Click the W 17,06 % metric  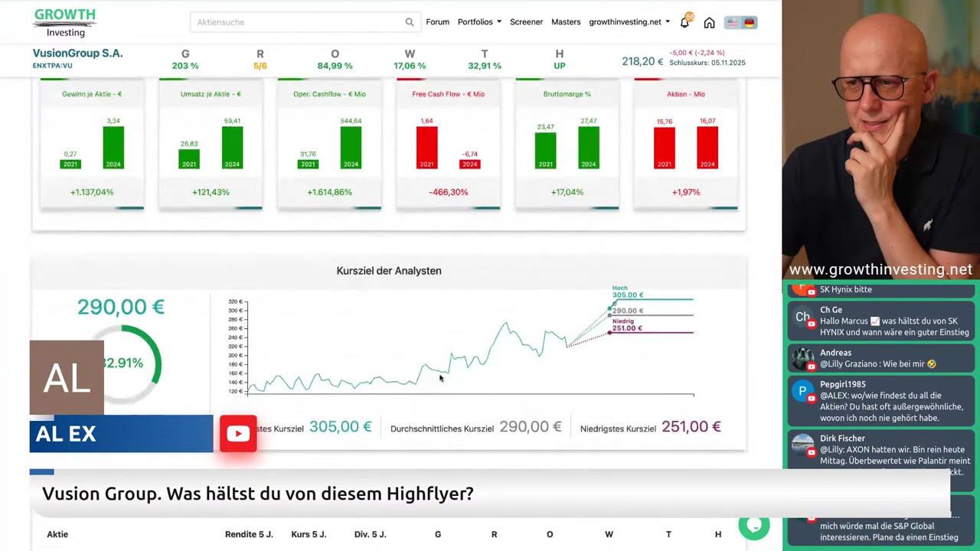(x=410, y=60)
